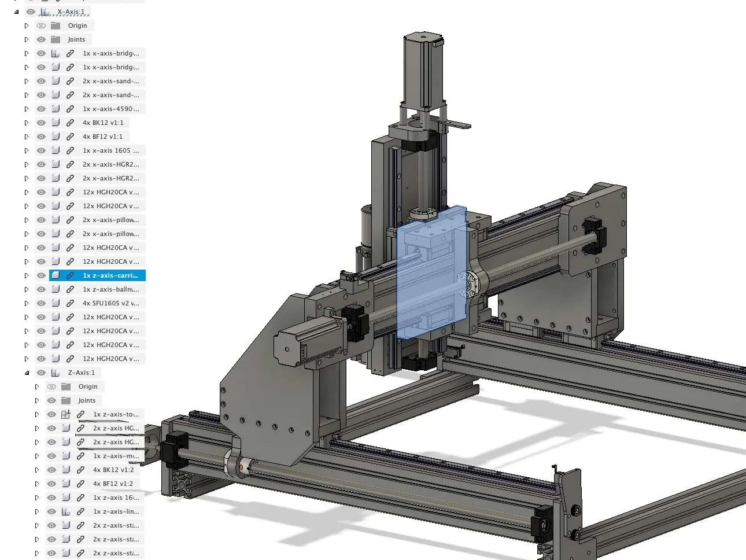Hide the 4x BK12 v1:1 component
This screenshot has height=560, width=746.
pyautogui.click(x=40, y=122)
